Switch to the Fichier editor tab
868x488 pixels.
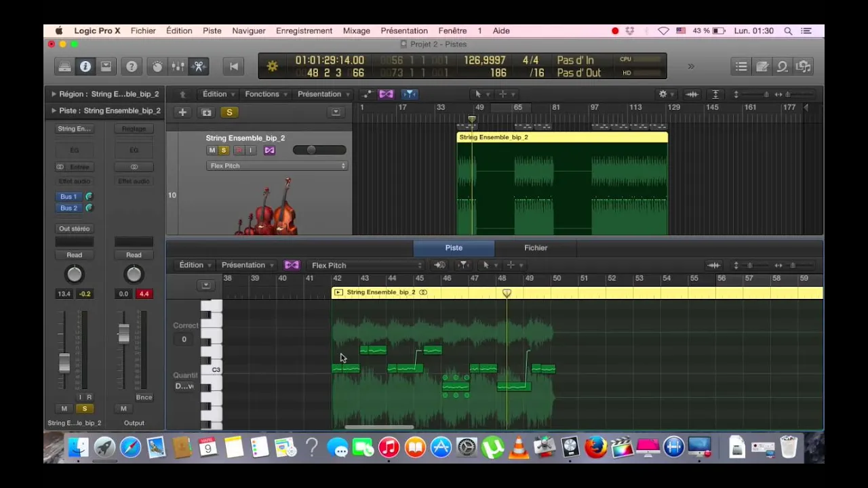(536, 248)
